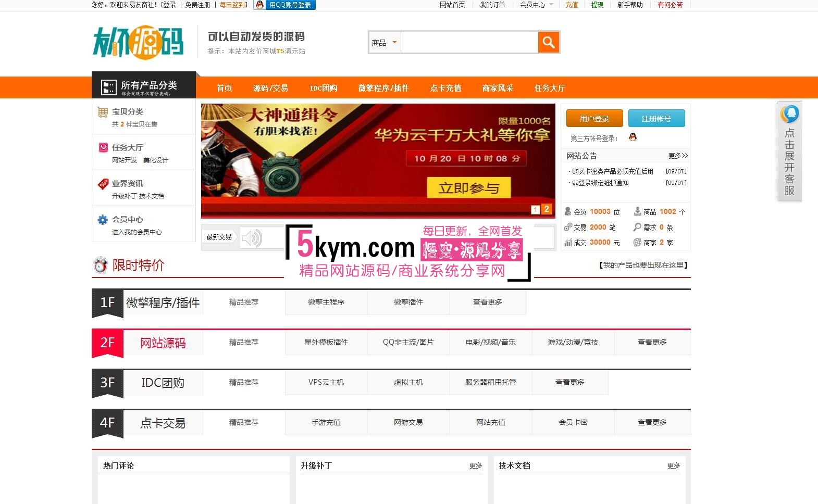Select 微擎插件 tab in 1F
The height and width of the screenshot is (504, 818).
(x=408, y=302)
